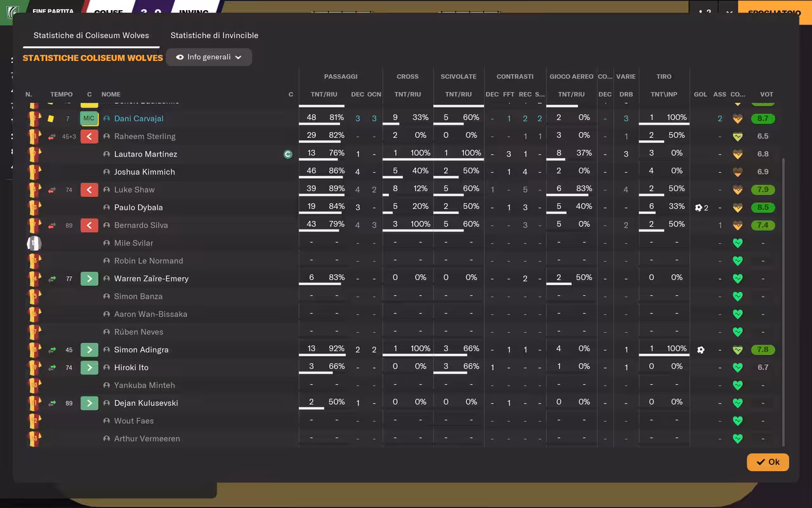Viewport: 812px width, 508px height.
Task: Click Mile Svilar's white goalkeeper shirt icon
Action: [34, 243]
